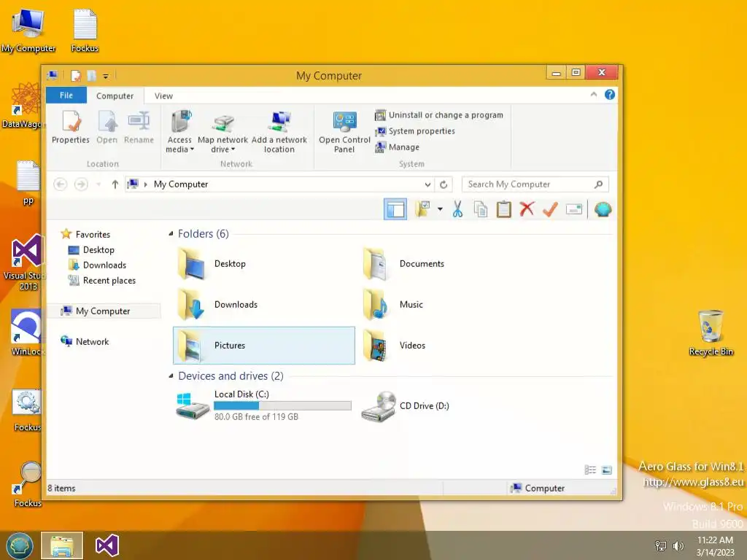Select the Documents folder
The width and height of the screenshot is (747, 560).
point(449,264)
